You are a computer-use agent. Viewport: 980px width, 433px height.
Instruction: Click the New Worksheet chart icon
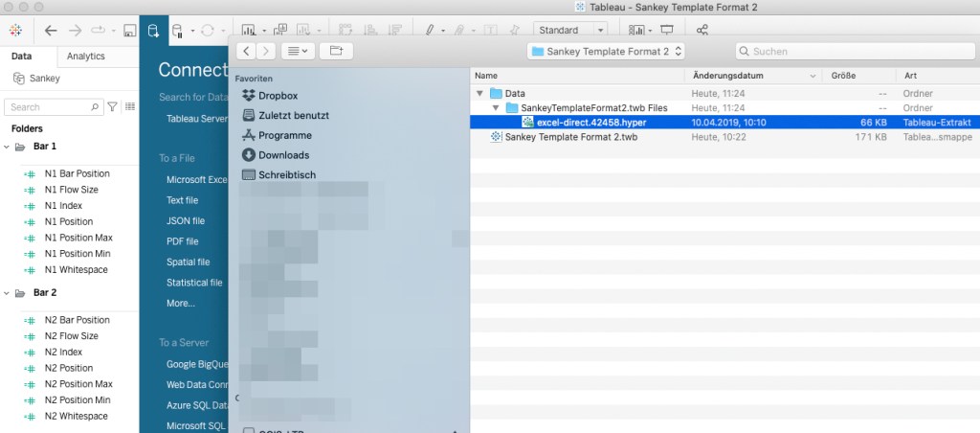(x=248, y=30)
